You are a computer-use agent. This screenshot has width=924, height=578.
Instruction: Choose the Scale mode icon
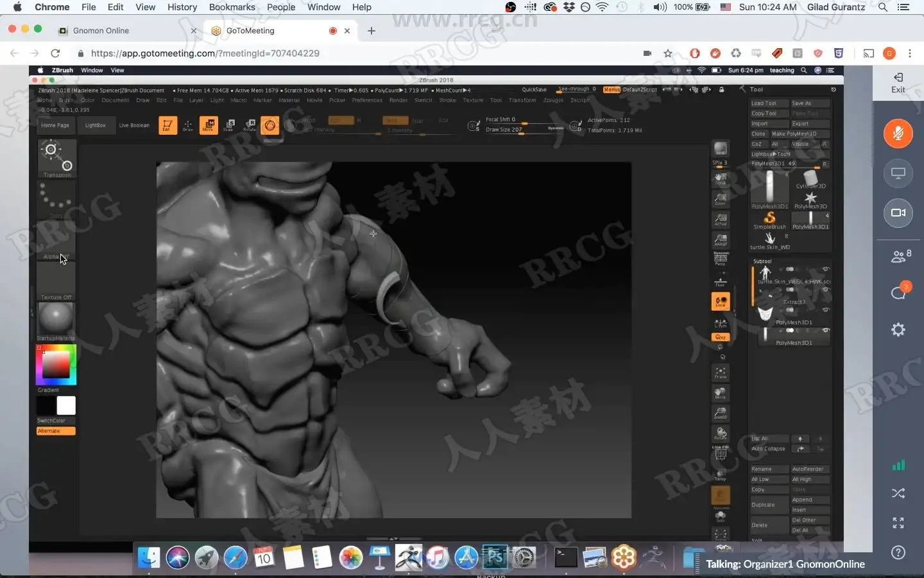(x=229, y=125)
